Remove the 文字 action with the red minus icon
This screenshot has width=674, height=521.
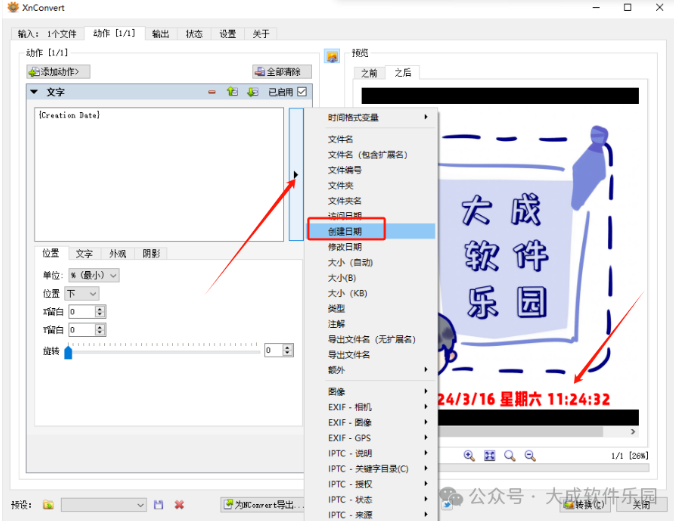click(x=212, y=93)
